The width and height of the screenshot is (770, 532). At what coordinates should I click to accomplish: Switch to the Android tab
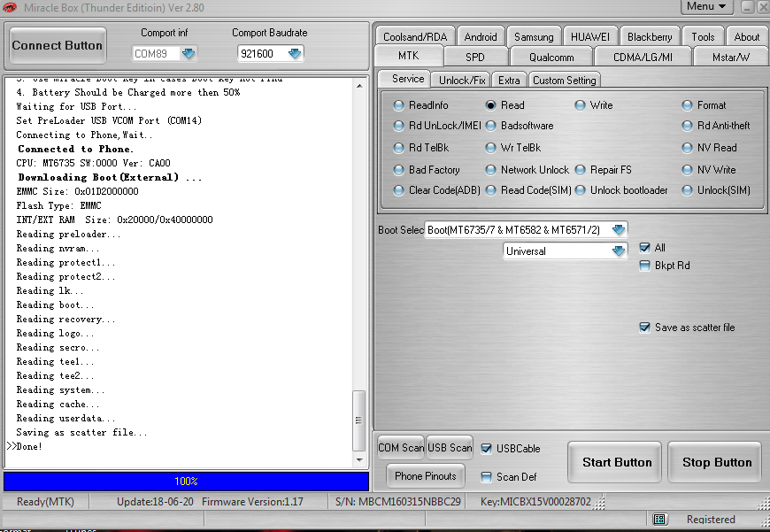[481, 37]
